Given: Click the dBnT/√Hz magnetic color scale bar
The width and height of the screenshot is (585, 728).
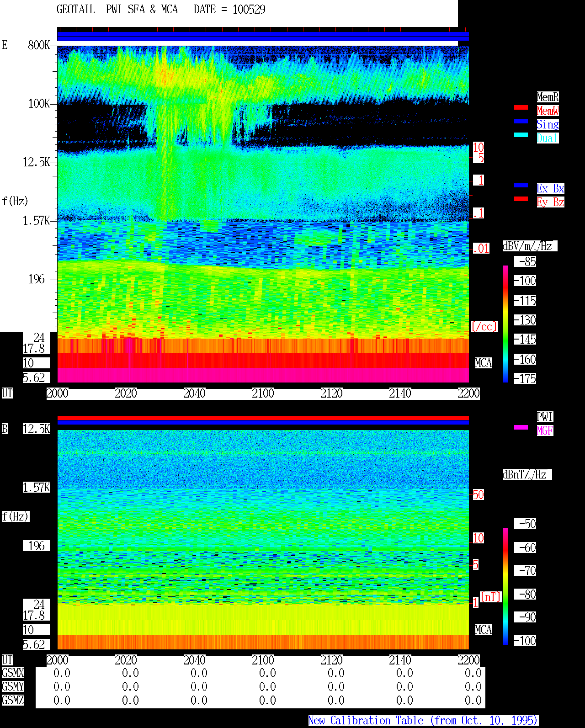Looking at the screenshot, I should pyautogui.click(x=505, y=586).
